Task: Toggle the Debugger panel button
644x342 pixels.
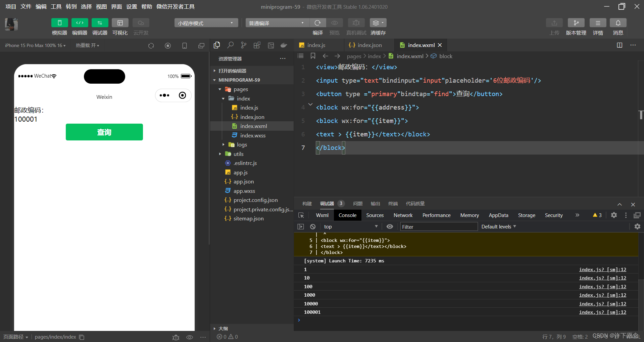Action: tap(100, 23)
